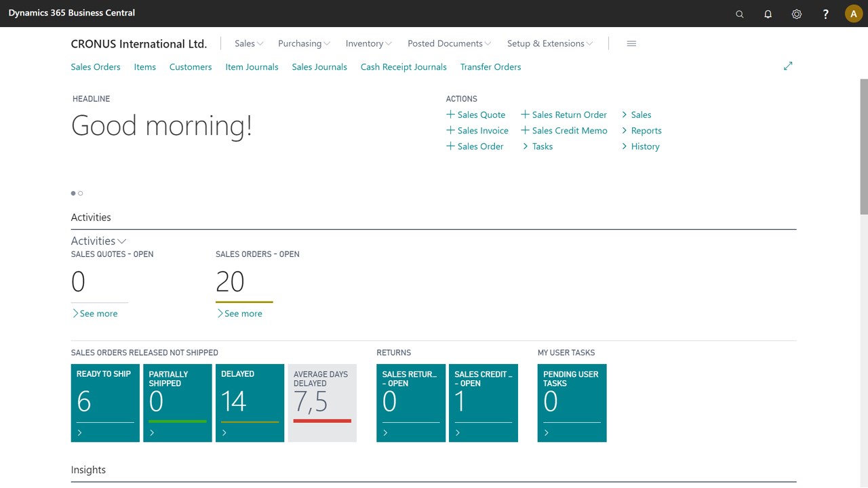Image resolution: width=868 pixels, height=488 pixels.
Task: Click CRONUS International Ltd. company name
Action: click(x=139, y=43)
